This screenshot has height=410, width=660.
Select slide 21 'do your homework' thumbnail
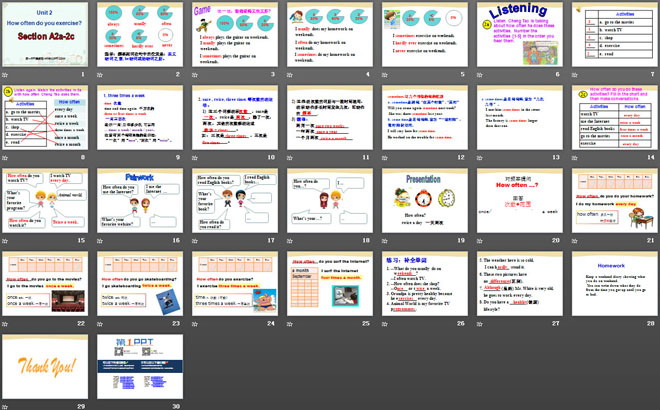615,200
